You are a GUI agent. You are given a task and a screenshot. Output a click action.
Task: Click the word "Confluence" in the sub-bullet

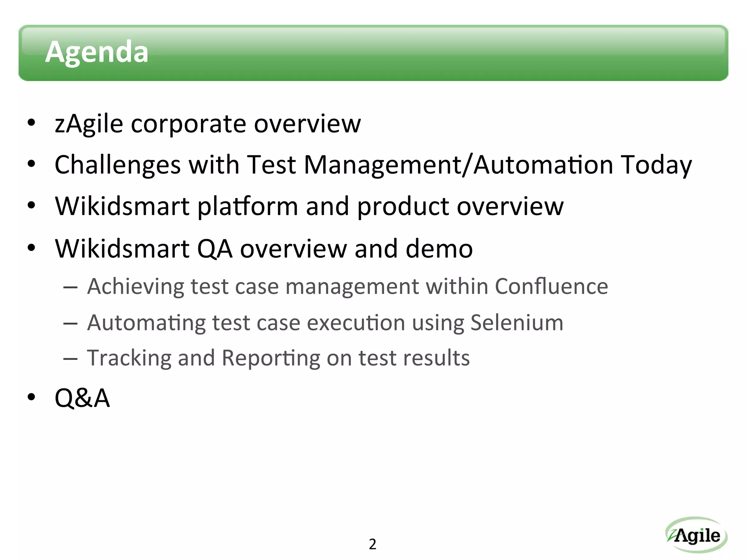pyautogui.click(x=551, y=286)
